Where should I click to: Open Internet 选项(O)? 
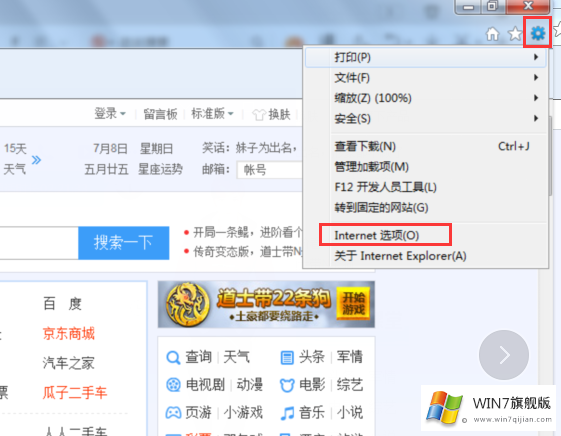425,235
